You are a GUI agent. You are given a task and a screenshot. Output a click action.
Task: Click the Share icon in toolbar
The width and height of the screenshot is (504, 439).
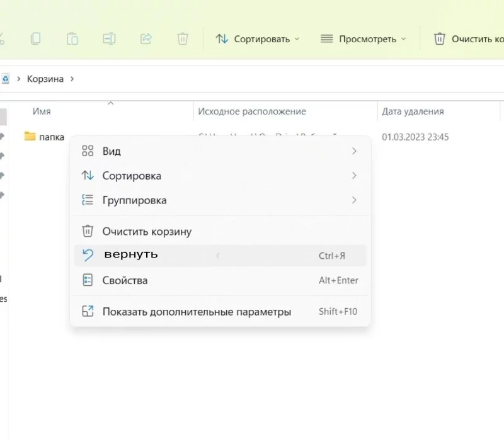(146, 38)
